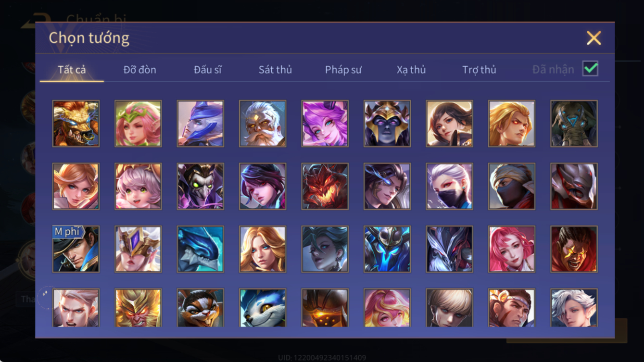Close the 'Chọn tướng' dialog
Screen dimensions: 644x362
pyautogui.click(x=594, y=38)
